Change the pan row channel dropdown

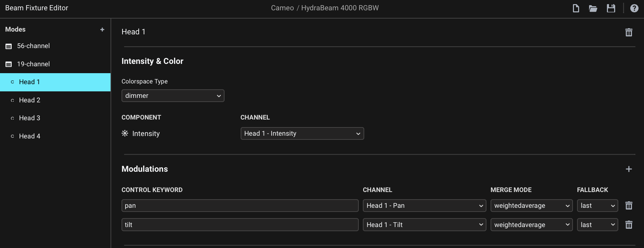(x=424, y=206)
